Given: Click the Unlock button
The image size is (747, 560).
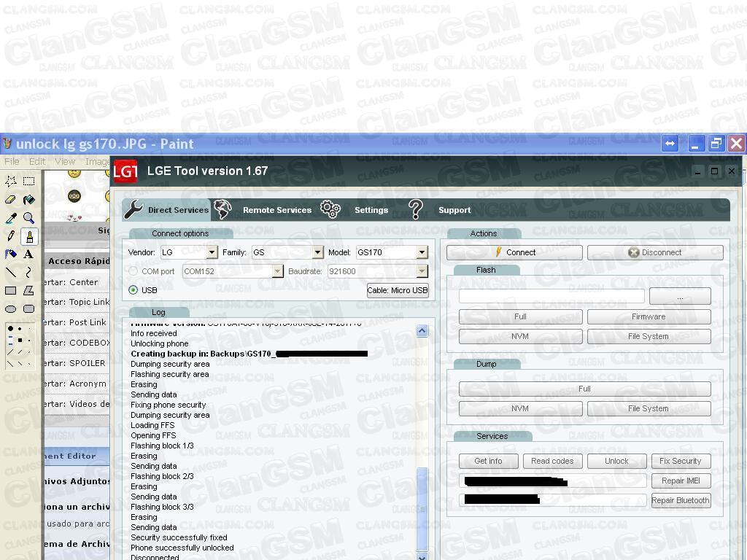Looking at the screenshot, I should (x=616, y=461).
